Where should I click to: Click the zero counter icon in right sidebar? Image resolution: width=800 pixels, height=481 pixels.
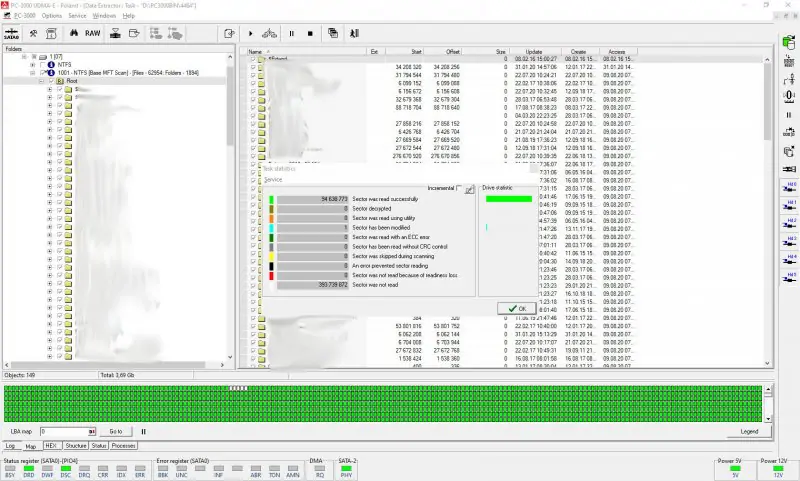[x=789, y=96]
